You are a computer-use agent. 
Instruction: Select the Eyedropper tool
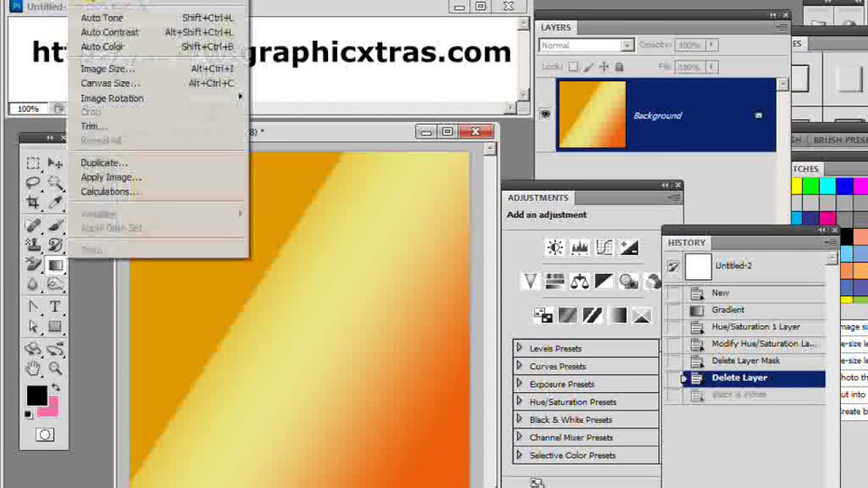(x=56, y=202)
